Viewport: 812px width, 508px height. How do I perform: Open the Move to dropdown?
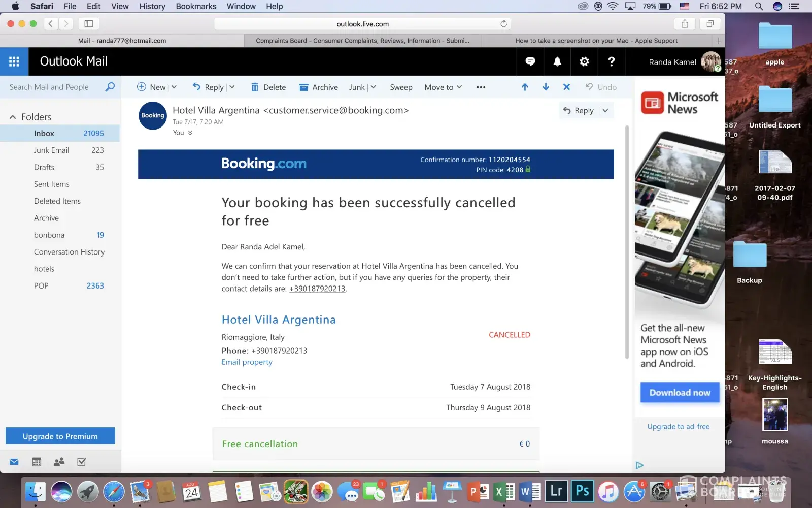[443, 87]
